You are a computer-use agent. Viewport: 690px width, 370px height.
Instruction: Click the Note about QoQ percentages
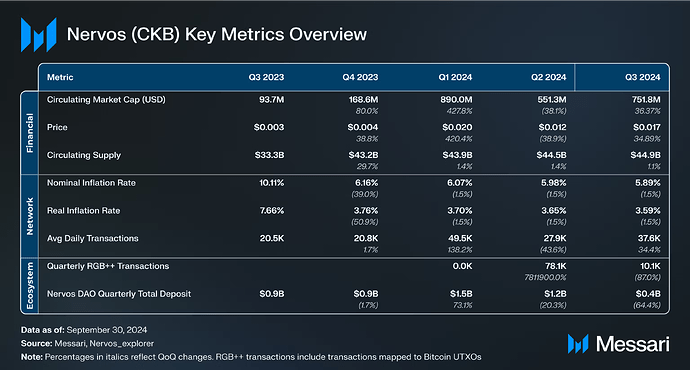coord(251,357)
